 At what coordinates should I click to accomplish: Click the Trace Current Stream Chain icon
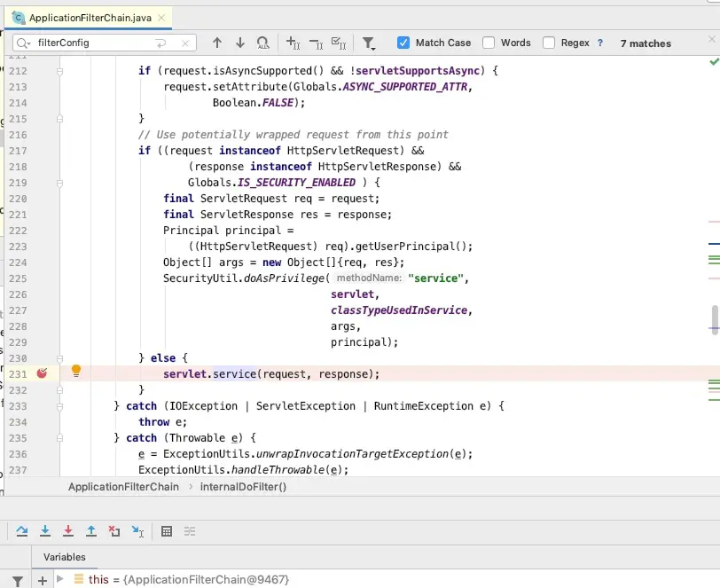(x=190, y=531)
